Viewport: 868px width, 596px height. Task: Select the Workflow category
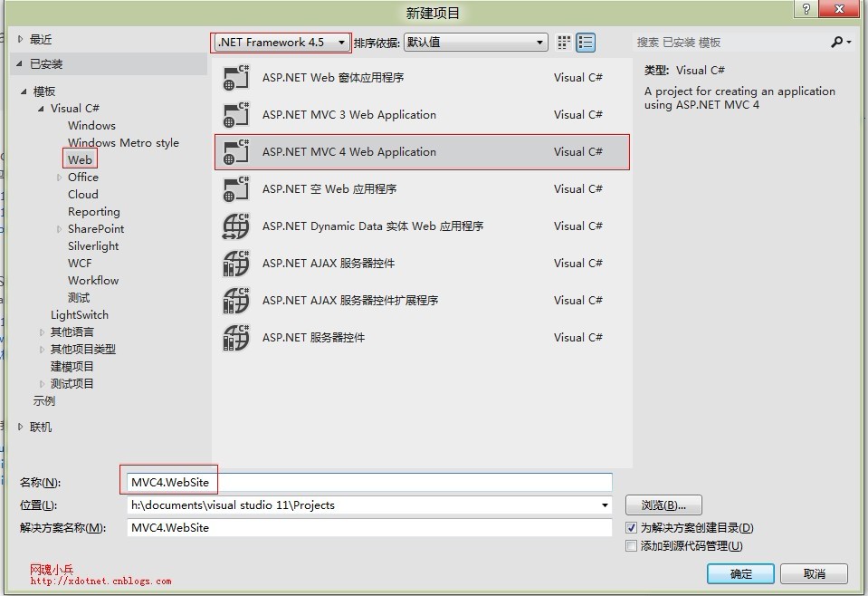(x=93, y=280)
